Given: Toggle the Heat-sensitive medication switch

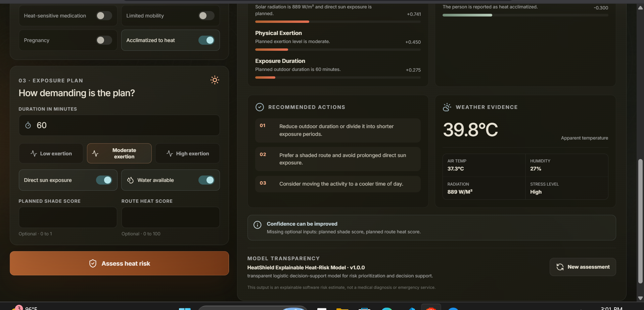Looking at the screenshot, I should [x=104, y=15].
